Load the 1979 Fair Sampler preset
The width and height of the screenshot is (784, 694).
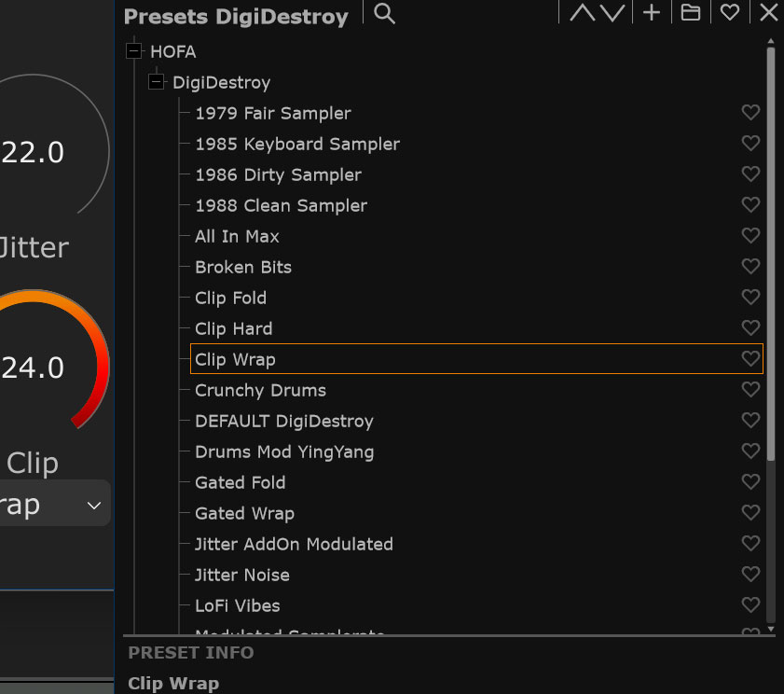pos(273,113)
